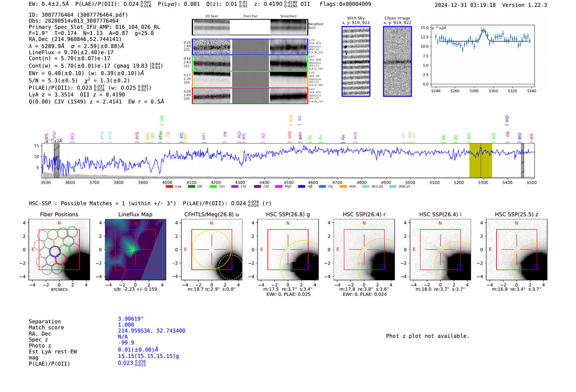Click 'Primary Spec_Slot_IFU_AMP: 016_104_026_RL'
Screen dimensions: 576x392
[x=94, y=27]
